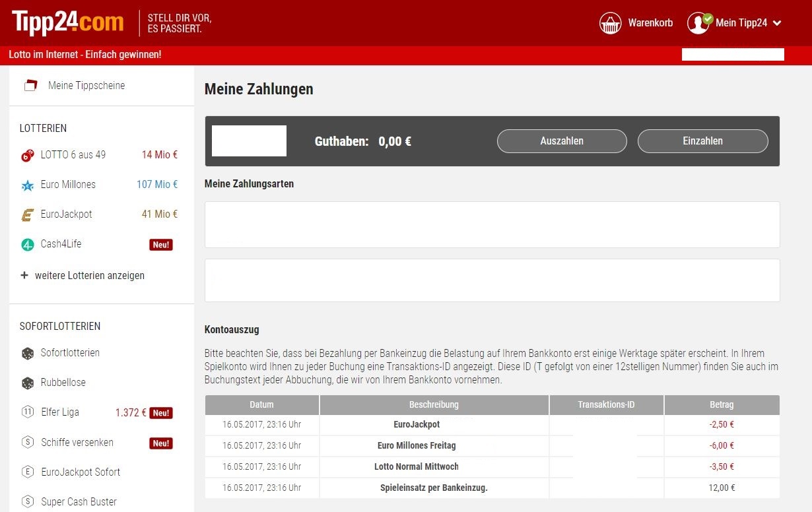Open the Warenkorb link text
812x512 pixels.
tap(650, 23)
